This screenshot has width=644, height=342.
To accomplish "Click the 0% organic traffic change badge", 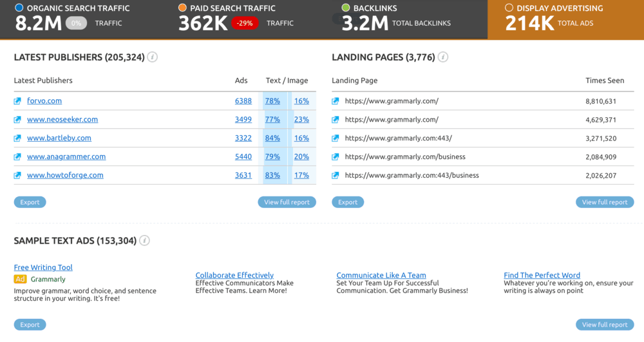I will 77,23.
